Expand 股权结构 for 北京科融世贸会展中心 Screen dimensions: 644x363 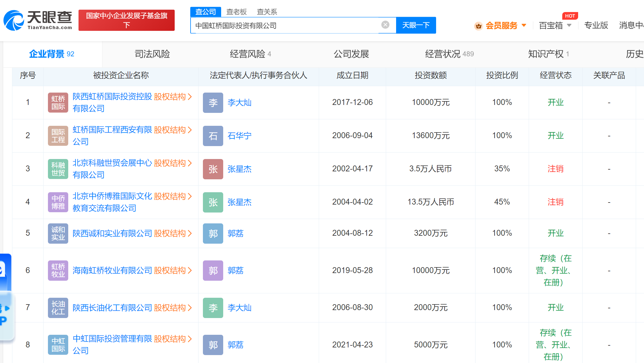pyautogui.click(x=173, y=163)
